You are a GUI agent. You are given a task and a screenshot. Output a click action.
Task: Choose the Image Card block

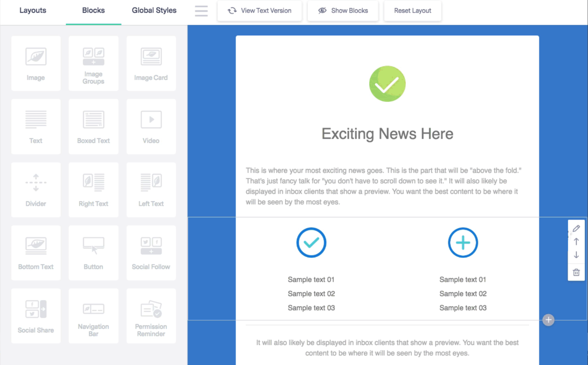(151, 64)
